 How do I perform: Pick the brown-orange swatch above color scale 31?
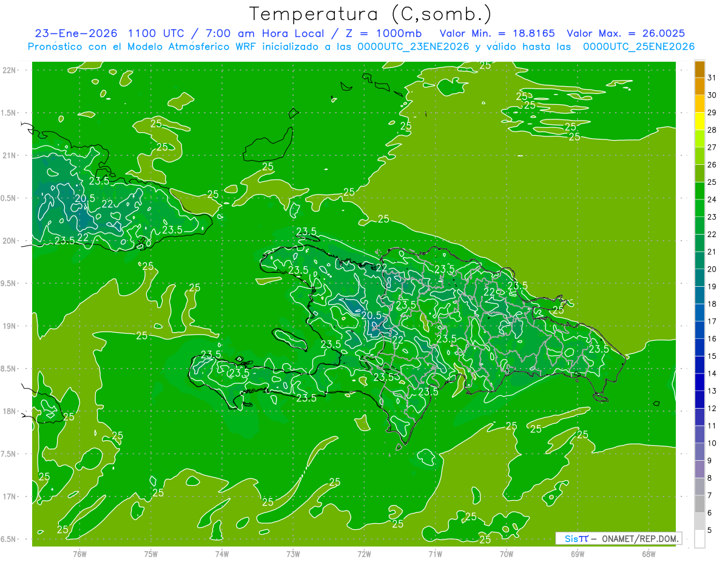pos(699,69)
